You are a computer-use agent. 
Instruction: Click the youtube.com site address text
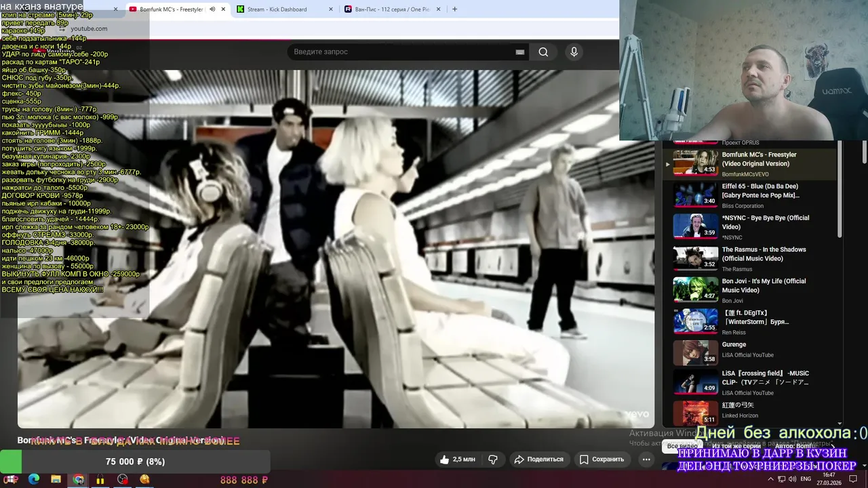pyautogui.click(x=89, y=28)
